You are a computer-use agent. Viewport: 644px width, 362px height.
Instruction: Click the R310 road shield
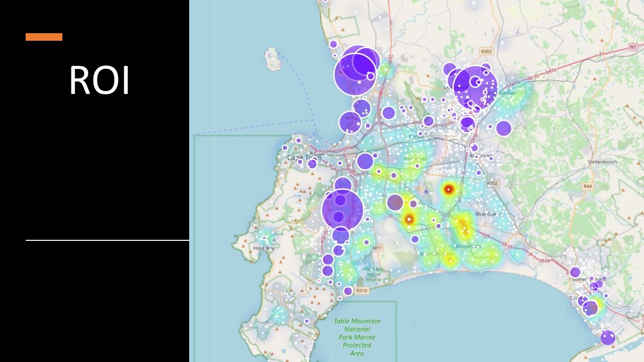(x=361, y=291)
